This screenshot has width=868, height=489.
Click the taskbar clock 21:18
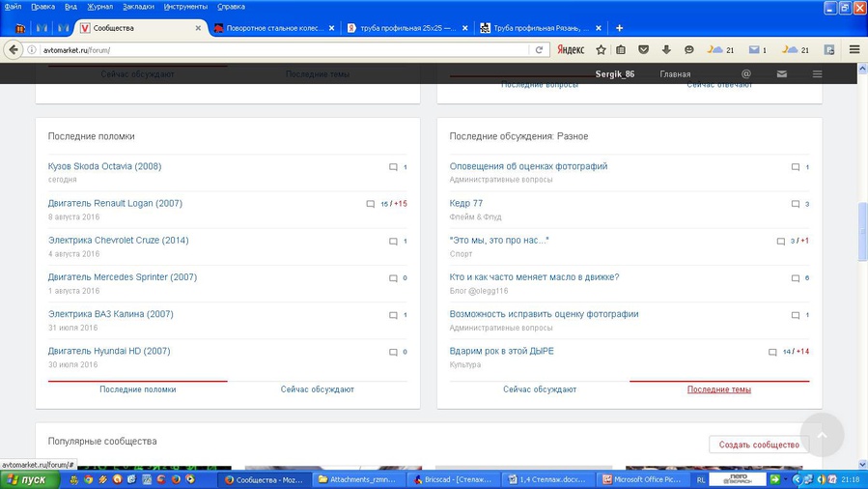coord(851,479)
